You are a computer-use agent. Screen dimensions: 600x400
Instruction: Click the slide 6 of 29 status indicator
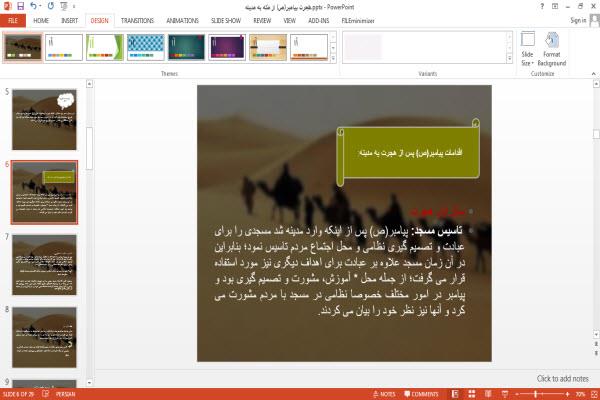pos(18,394)
